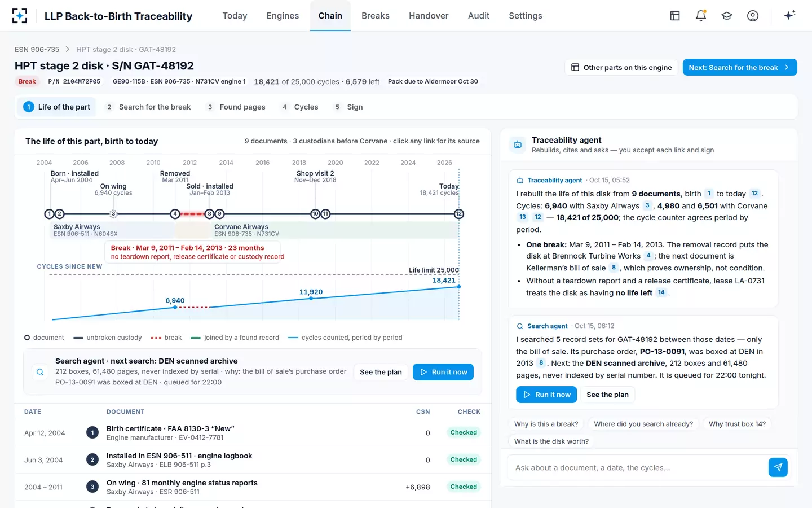Viewport: 812px width, 508px height.
Task: Select step 5 Sign
Action: 348,107
